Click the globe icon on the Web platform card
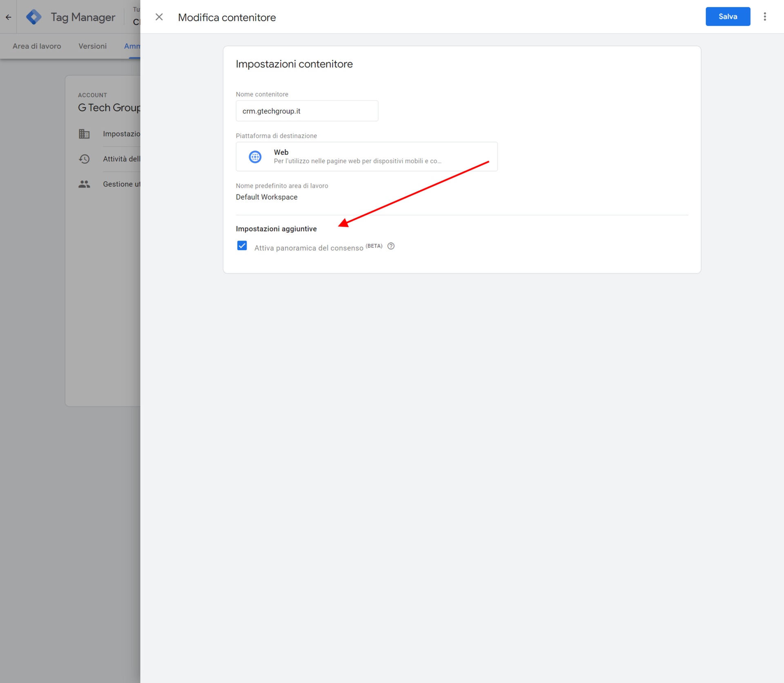Viewport: 784px width, 683px height. point(255,156)
